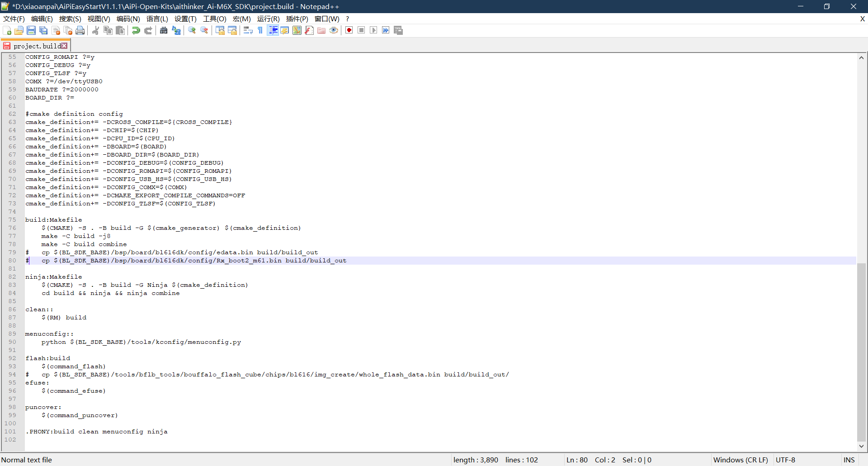Open the Document Map panel
868x466 pixels.
[x=297, y=30]
